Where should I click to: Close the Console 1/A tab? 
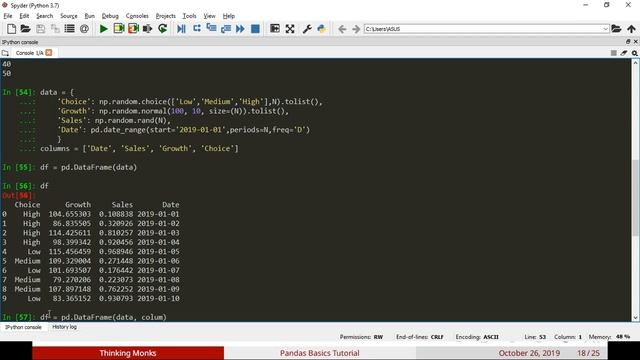(49, 53)
